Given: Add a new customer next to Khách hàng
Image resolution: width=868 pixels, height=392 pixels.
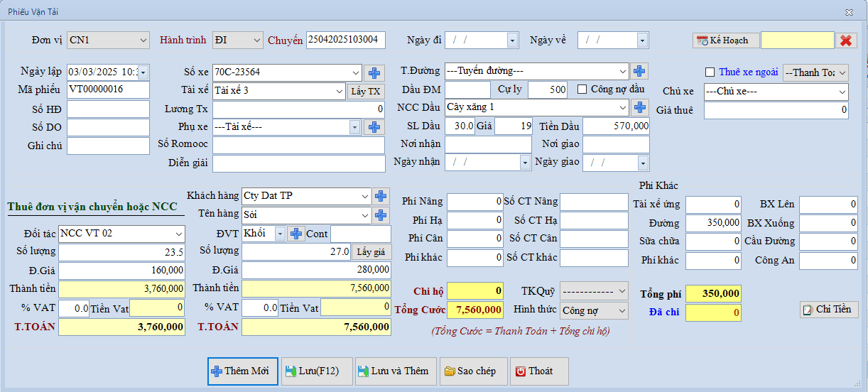Looking at the screenshot, I should (381, 196).
